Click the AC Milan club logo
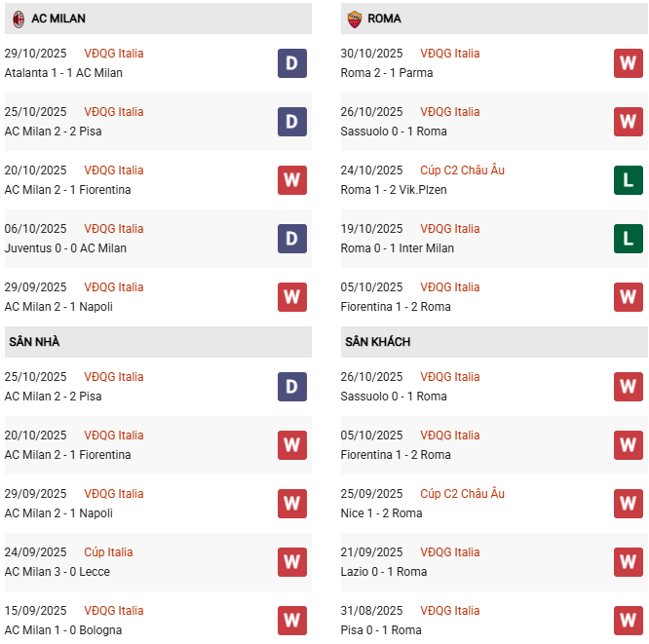Screen dimensions: 649x644 18,19
